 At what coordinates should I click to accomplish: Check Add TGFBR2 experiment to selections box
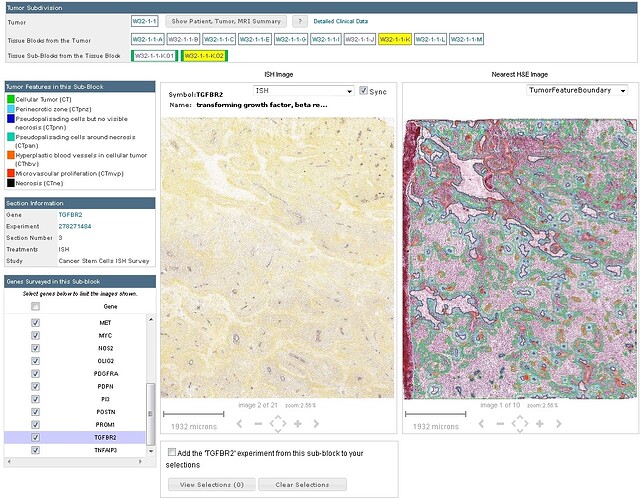pos(172,452)
